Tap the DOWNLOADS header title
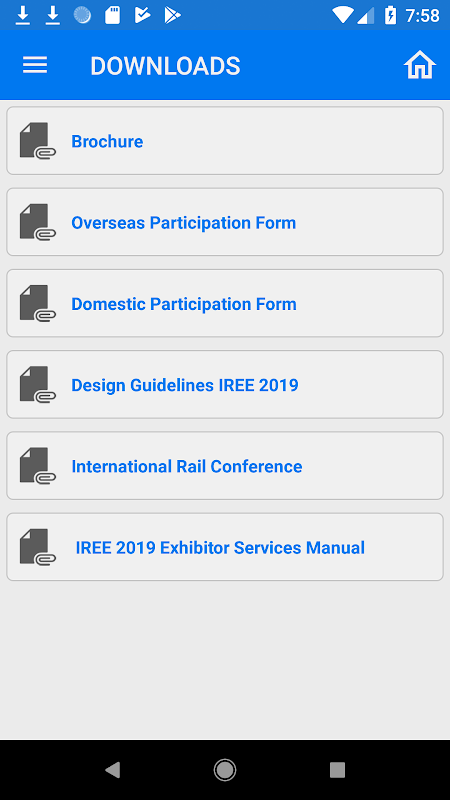 (165, 66)
